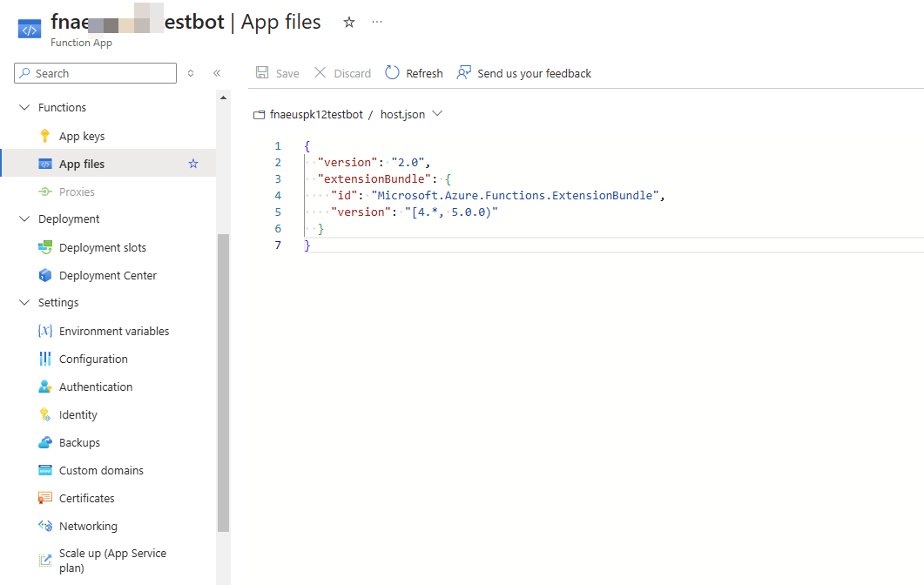Click the sidebar scroll up arrow
Image resolution: width=924 pixels, height=585 pixels.
click(223, 97)
